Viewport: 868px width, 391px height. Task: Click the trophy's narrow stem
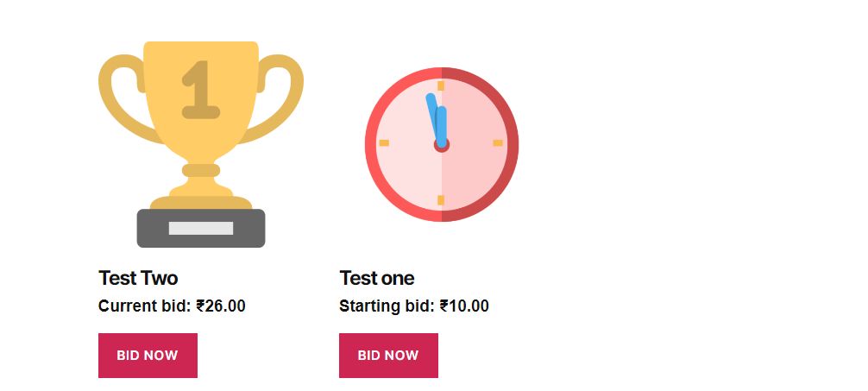click(201, 170)
